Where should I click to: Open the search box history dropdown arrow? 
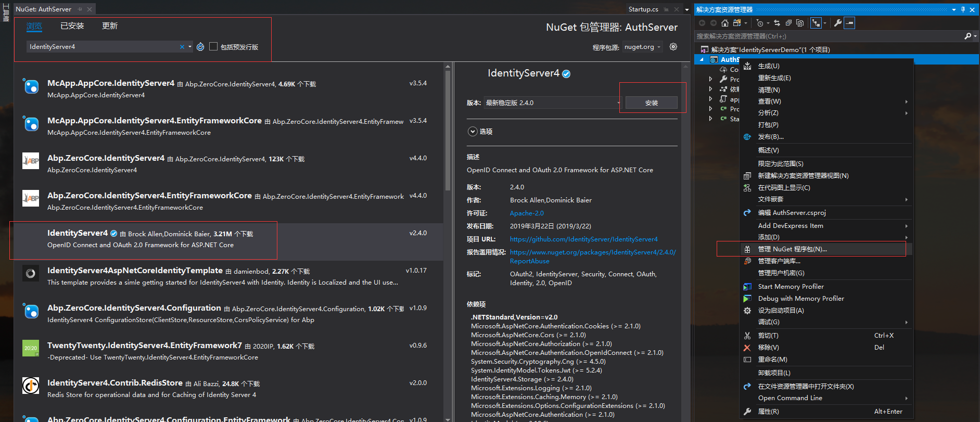tap(190, 47)
